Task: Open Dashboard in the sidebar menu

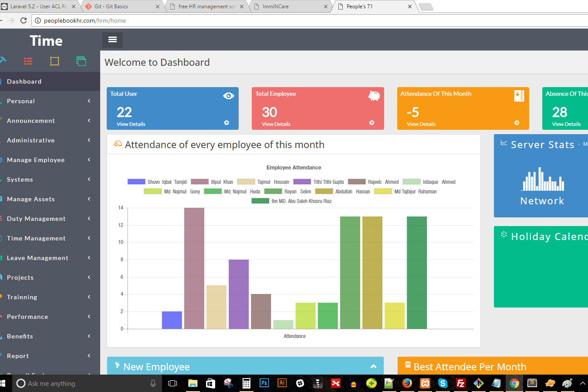Action: click(24, 81)
